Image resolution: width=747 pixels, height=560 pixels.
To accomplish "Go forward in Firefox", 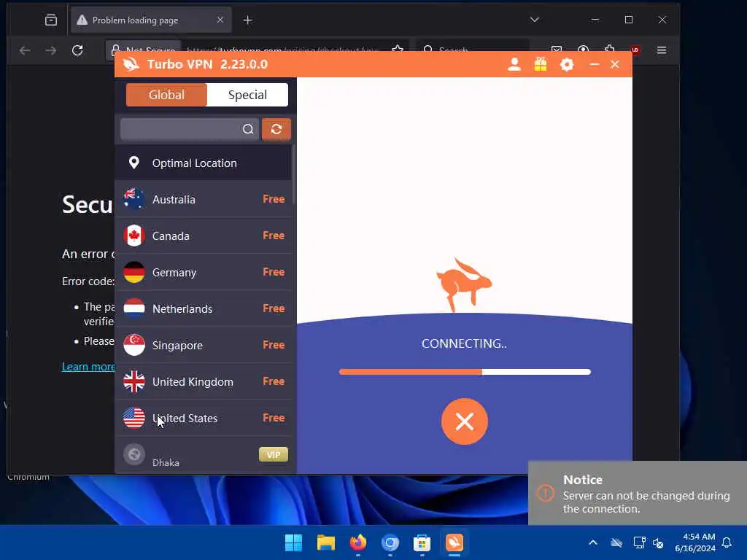I will click(x=51, y=50).
